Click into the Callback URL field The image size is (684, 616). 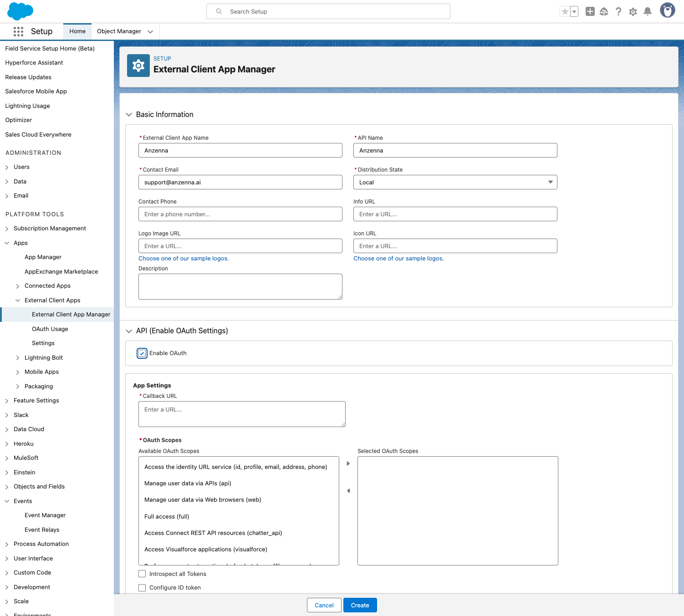(x=242, y=414)
